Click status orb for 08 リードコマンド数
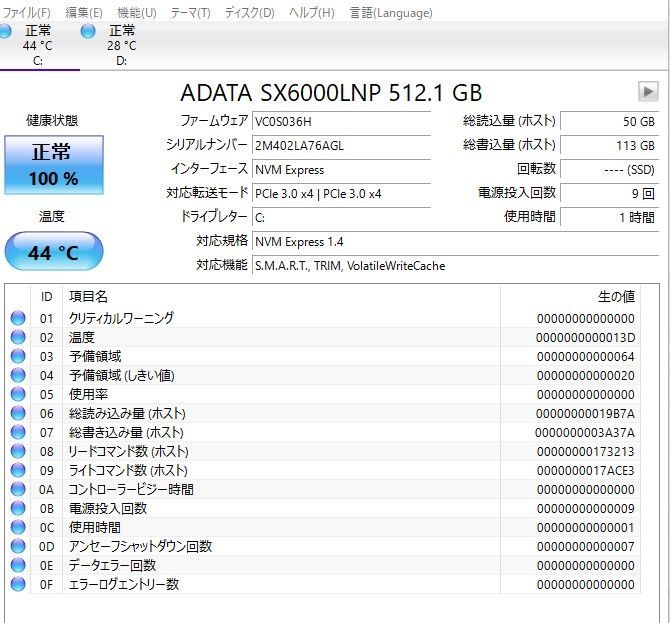 point(18,451)
